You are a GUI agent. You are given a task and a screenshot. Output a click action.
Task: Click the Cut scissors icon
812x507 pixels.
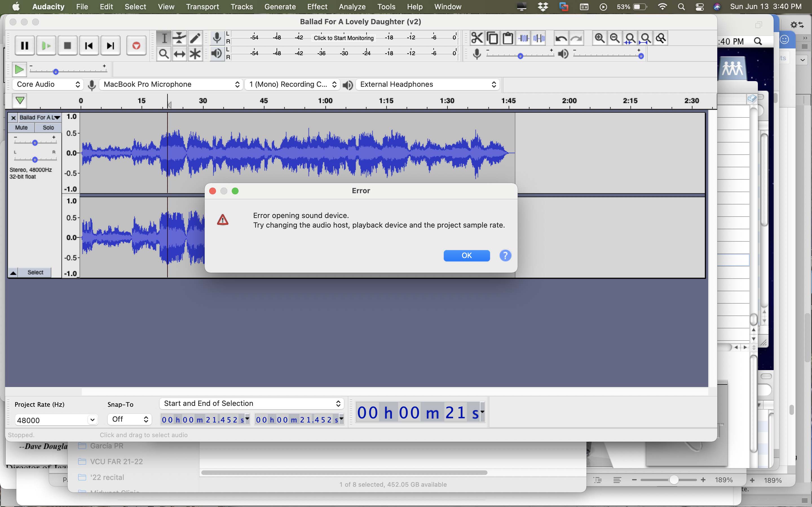pyautogui.click(x=477, y=38)
